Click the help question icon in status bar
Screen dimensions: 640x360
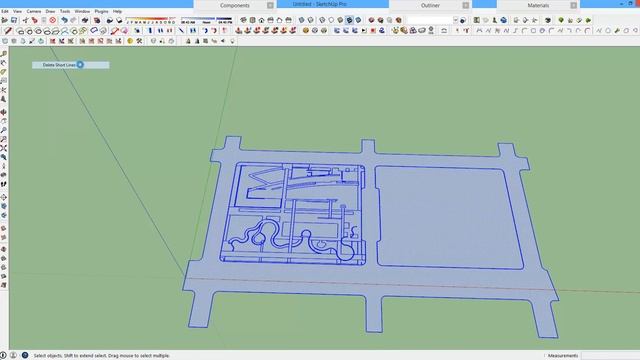25,356
